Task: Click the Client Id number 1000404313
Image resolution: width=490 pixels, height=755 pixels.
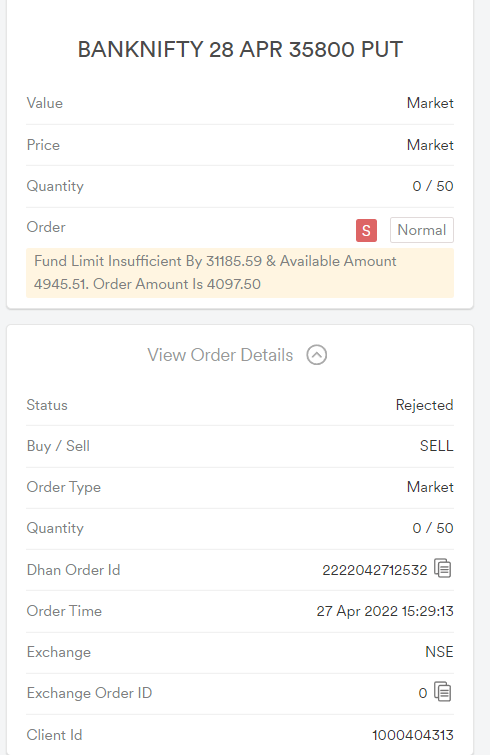Action: point(413,735)
